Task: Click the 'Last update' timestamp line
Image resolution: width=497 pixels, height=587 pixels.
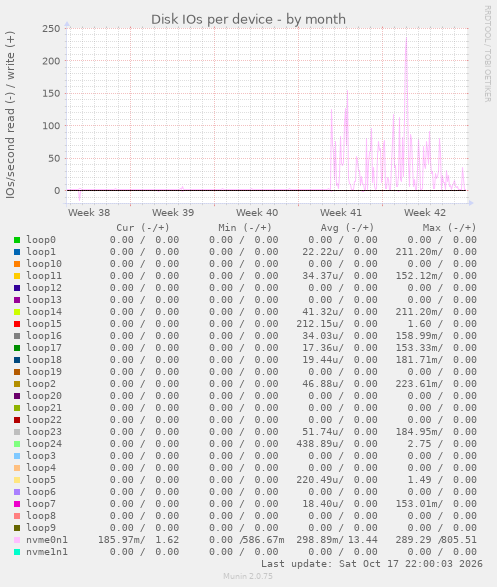Action: point(372,564)
